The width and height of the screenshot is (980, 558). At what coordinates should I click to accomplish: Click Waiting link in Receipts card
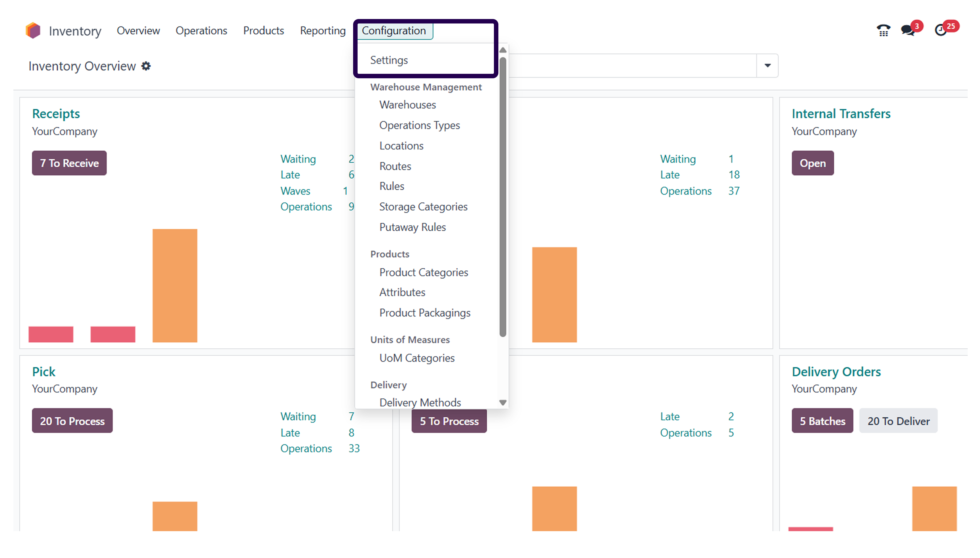298,159
